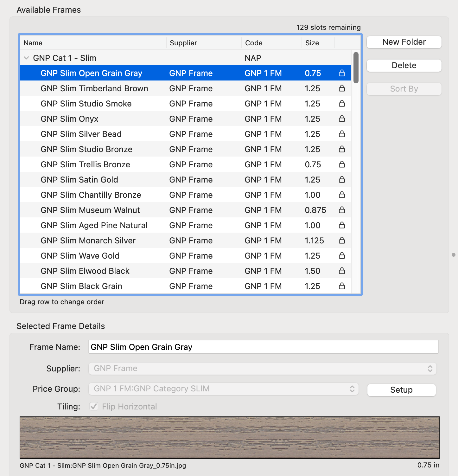Collapse the GNP Cat 1 - Slim folder
The image size is (458, 476).
point(27,58)
